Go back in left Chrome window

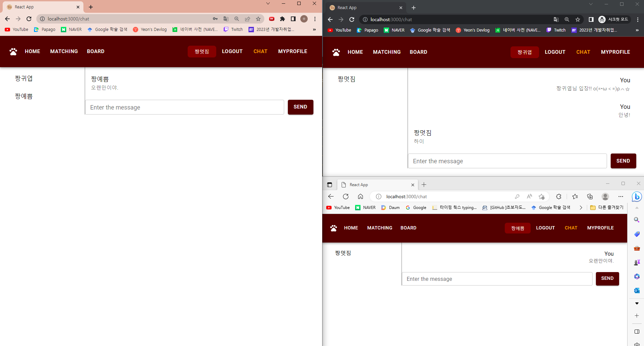pyautogui.click(x=7, y=19)
